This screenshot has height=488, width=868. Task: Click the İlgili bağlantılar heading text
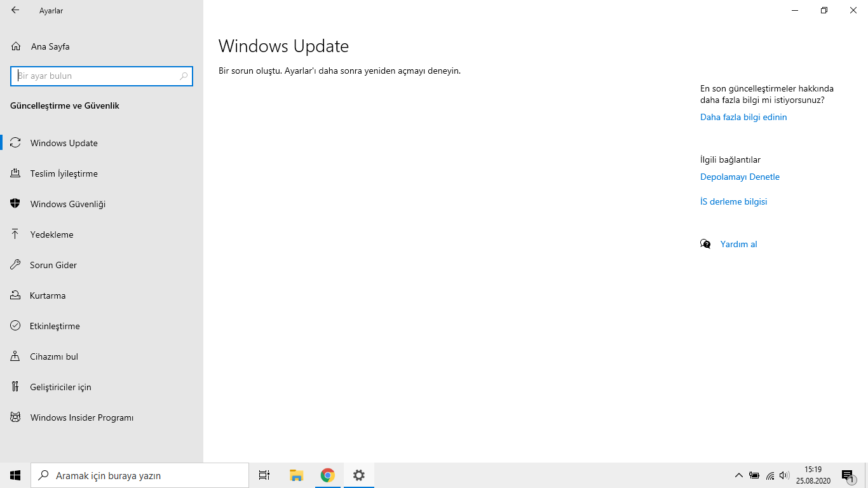(730, 159)
